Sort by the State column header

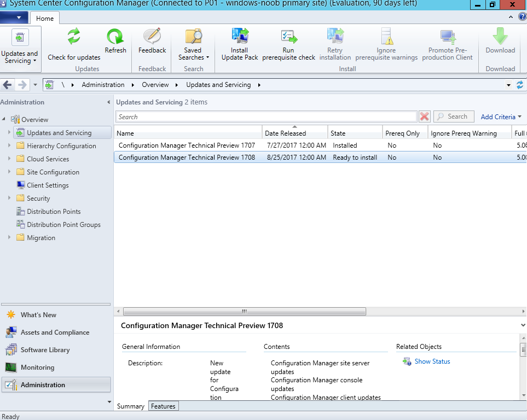[x=355, y=133]
